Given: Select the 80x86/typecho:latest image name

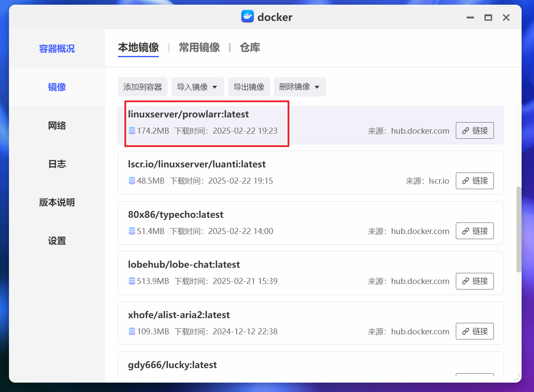Looking at the screenshot, I should tap(176, 214).
